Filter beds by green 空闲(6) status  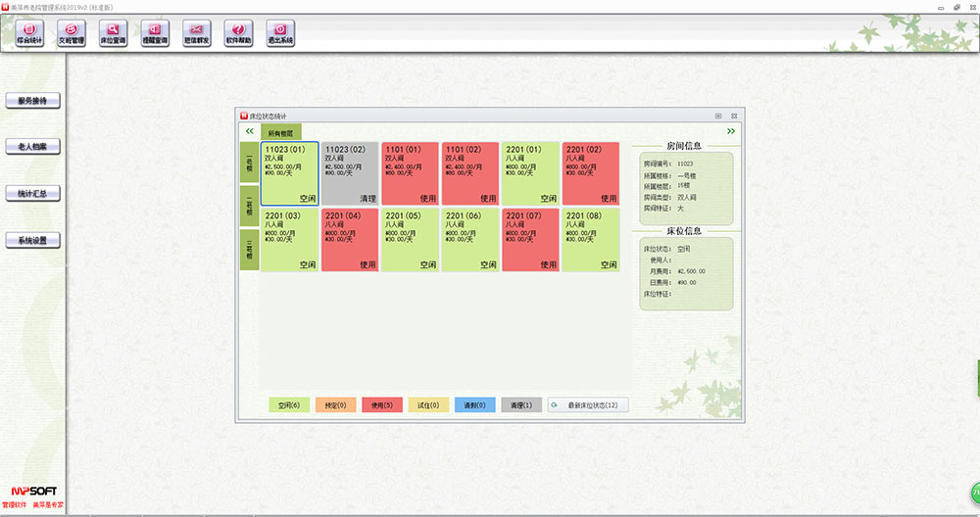(289, 404)
